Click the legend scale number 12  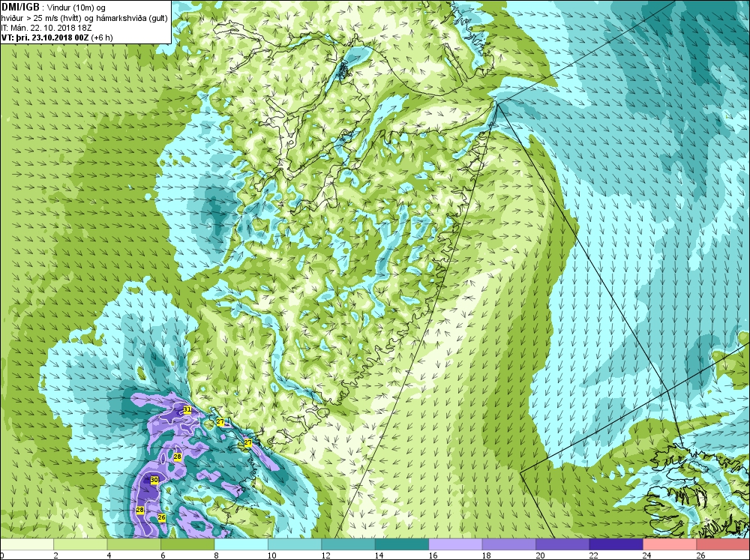tap(325, 556)
